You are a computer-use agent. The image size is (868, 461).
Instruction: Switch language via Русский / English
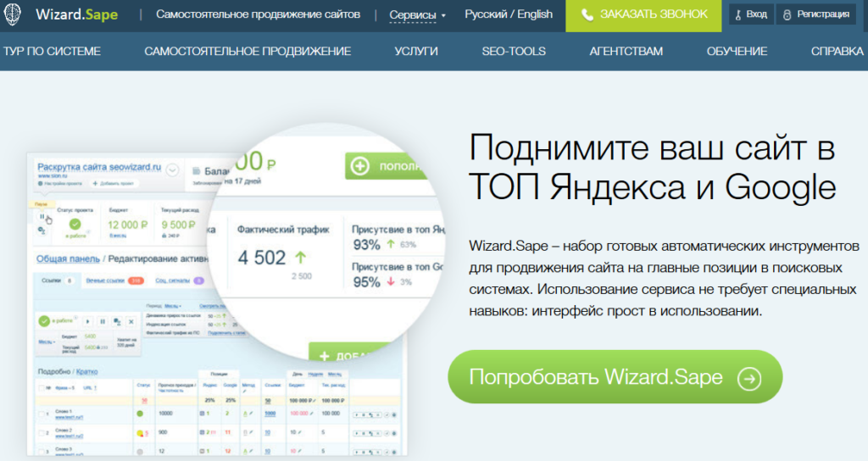pyautogui.click(x=509, y=14)
